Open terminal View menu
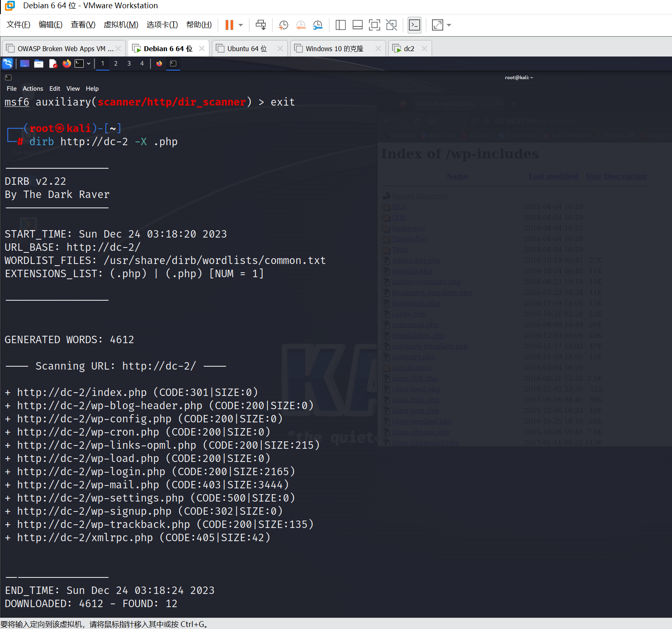This screenshot has width=672, height=629. click(73, 89)
